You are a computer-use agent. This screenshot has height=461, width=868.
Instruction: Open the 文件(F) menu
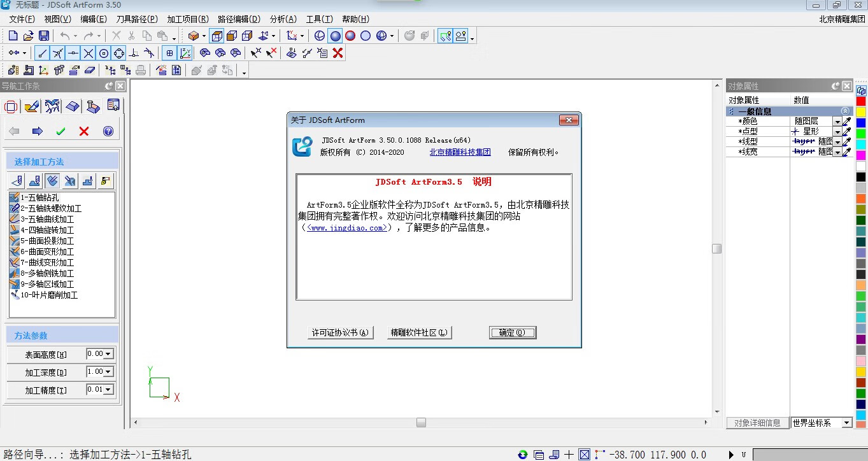(x=22, y=19)
